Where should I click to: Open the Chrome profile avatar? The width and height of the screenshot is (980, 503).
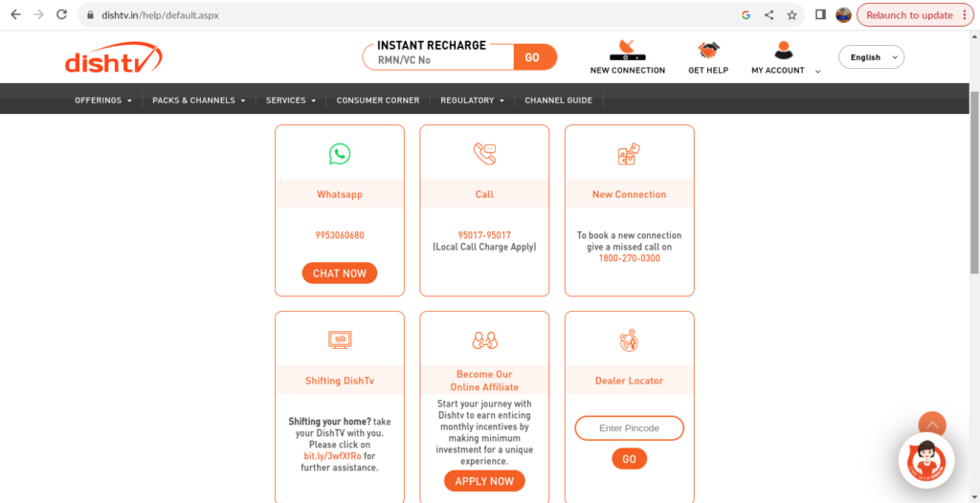point(844,15)
